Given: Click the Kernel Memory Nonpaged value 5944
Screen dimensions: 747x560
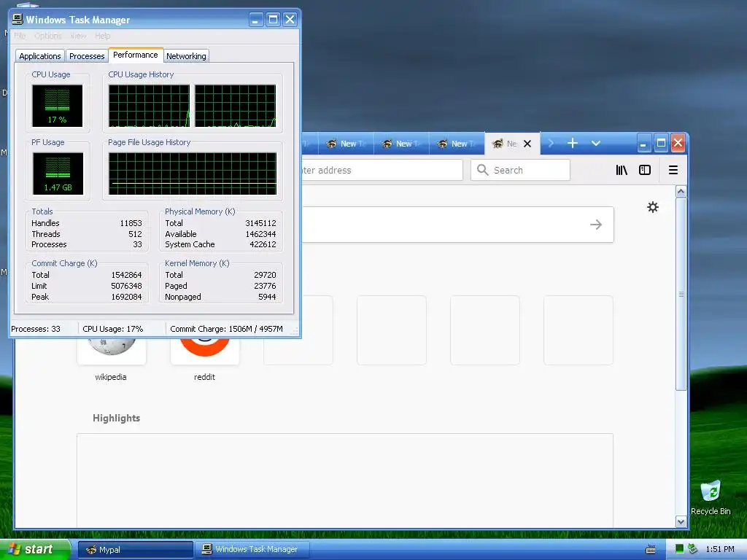Looking at the screenshot, I should pyautogui.click(x=267, y=297).
